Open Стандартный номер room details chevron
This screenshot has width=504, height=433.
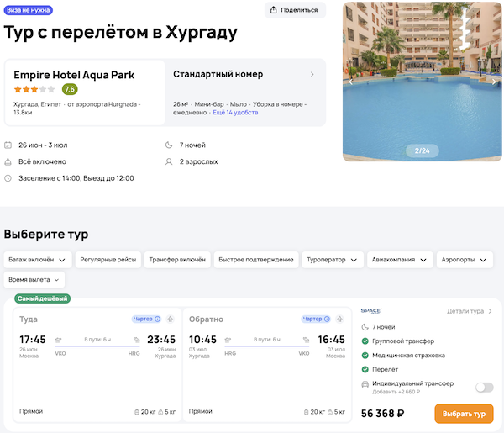312,75
